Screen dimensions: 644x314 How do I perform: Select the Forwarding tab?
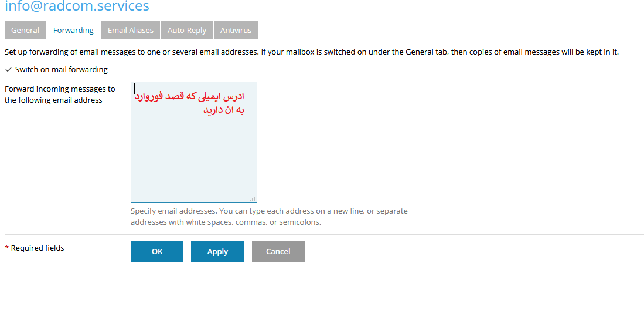73,30
